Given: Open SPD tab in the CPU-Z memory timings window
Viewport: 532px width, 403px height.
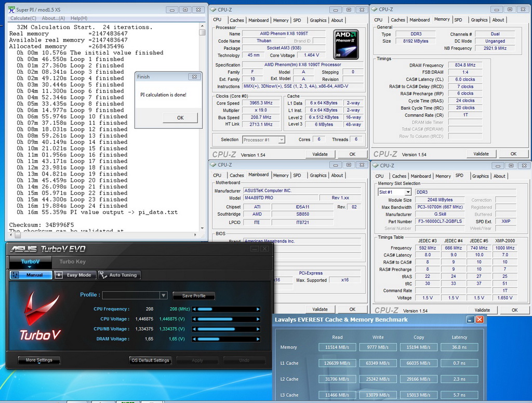Looking at the screenshot, I should click(458, 20).
